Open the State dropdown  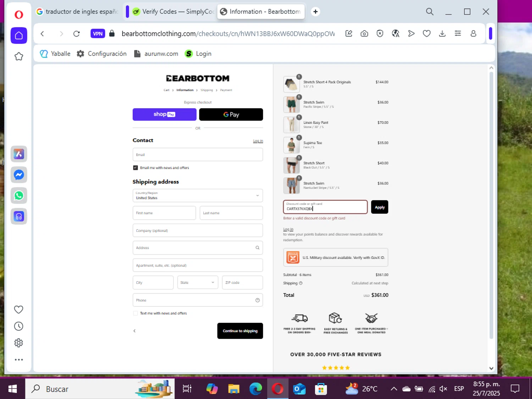[198, 283]
